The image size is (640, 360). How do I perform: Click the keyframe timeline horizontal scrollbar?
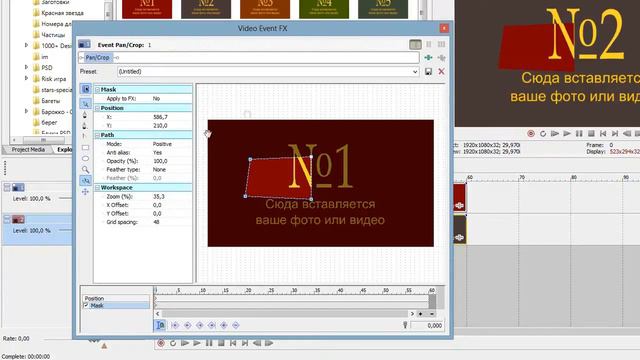pyautogui.click(x=285, y=313)
